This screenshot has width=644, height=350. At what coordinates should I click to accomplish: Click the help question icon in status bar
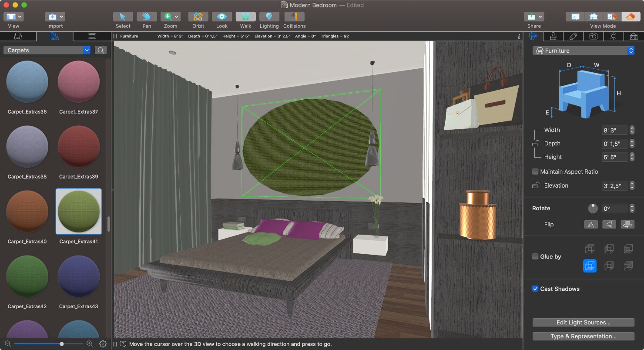123,344
